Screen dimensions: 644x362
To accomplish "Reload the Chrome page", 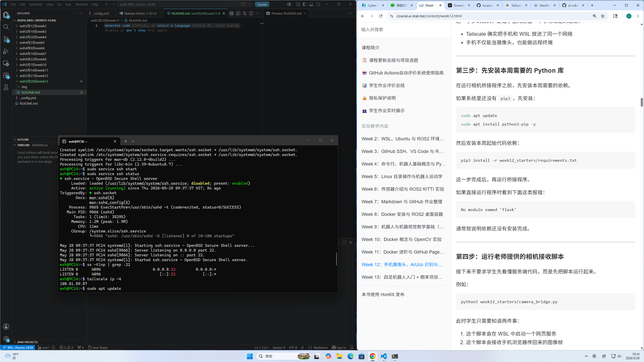I will [381, 16].
